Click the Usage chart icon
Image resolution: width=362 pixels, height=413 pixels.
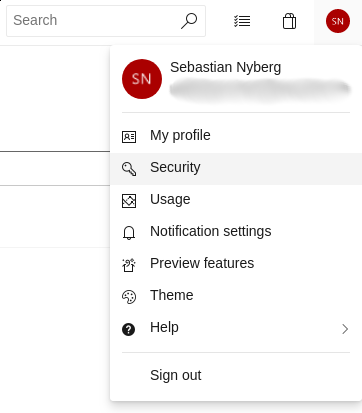coord(129,201)
